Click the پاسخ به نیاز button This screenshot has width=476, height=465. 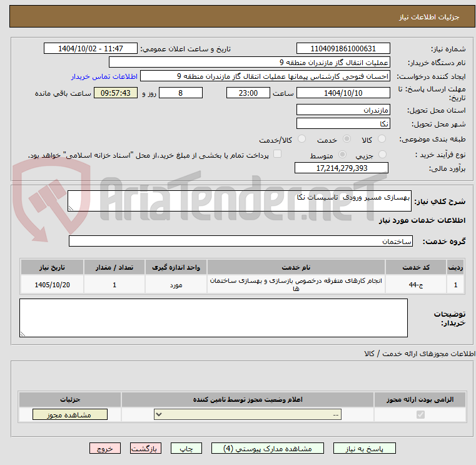[364, 449]
